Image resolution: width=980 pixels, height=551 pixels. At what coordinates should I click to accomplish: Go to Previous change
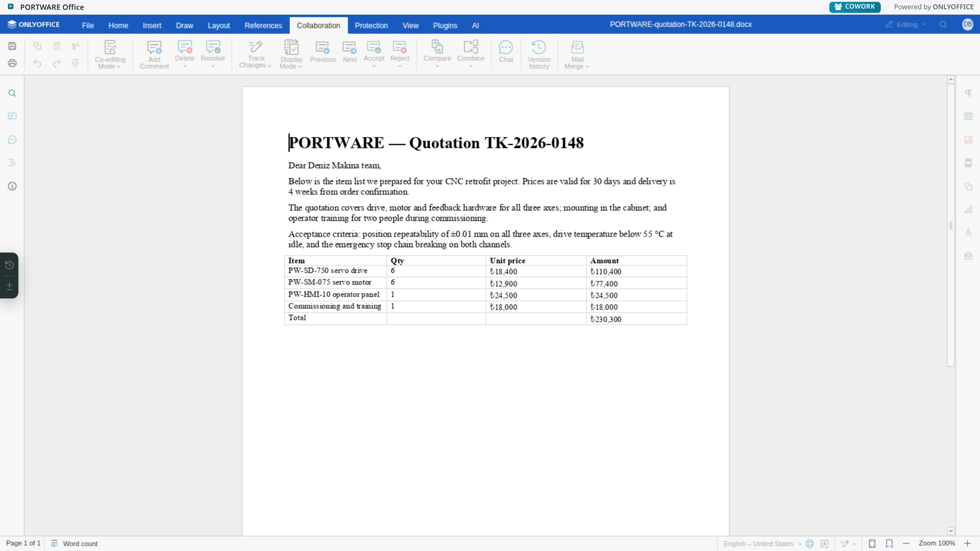(x=322, y=52)
